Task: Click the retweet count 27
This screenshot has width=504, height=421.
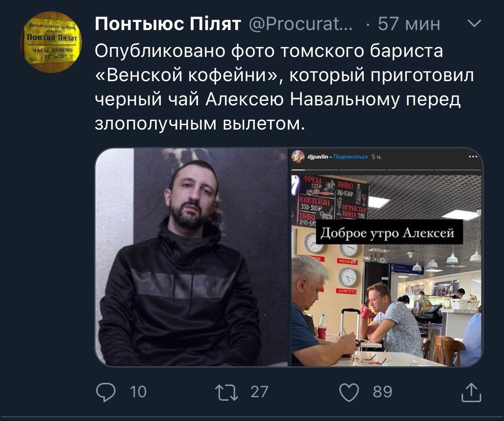Action: pyautogui.click(x=259, y=392)
